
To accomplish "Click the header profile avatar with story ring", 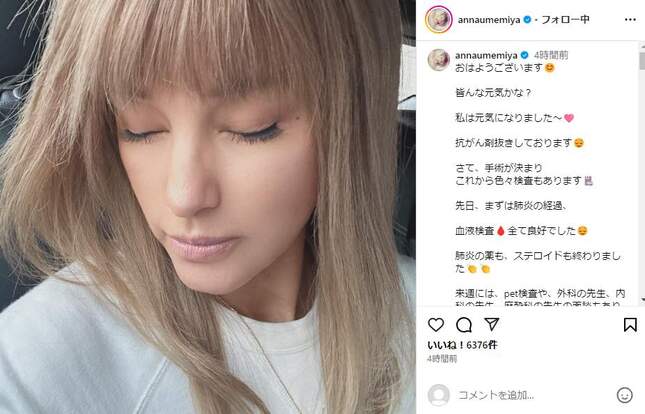I will point(439,19).
